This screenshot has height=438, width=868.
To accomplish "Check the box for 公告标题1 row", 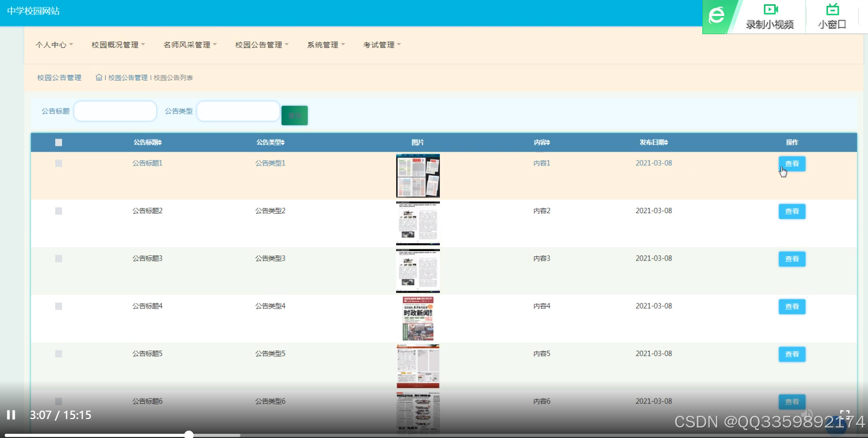I will pos(58,164).
